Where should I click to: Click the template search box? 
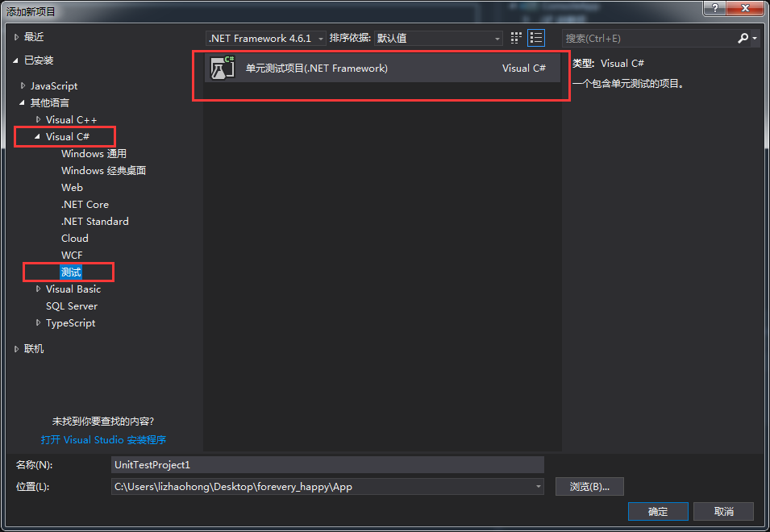tap(649, 38)
